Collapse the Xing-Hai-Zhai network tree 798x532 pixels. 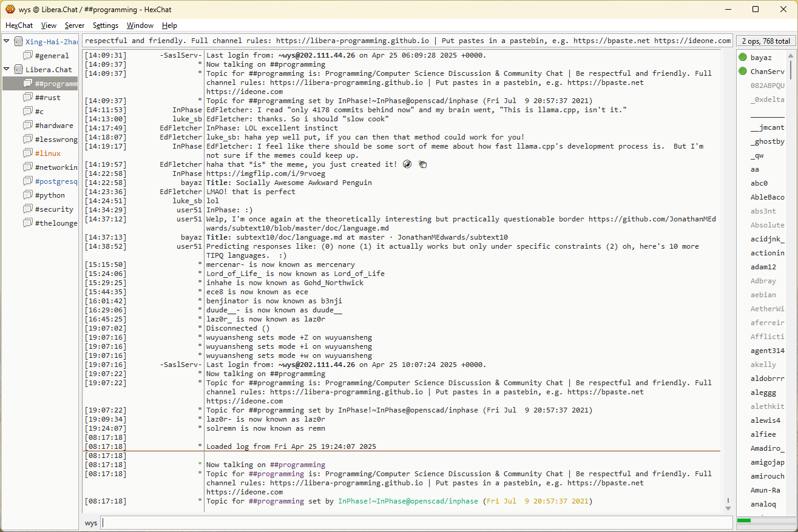tap(7, 42)
